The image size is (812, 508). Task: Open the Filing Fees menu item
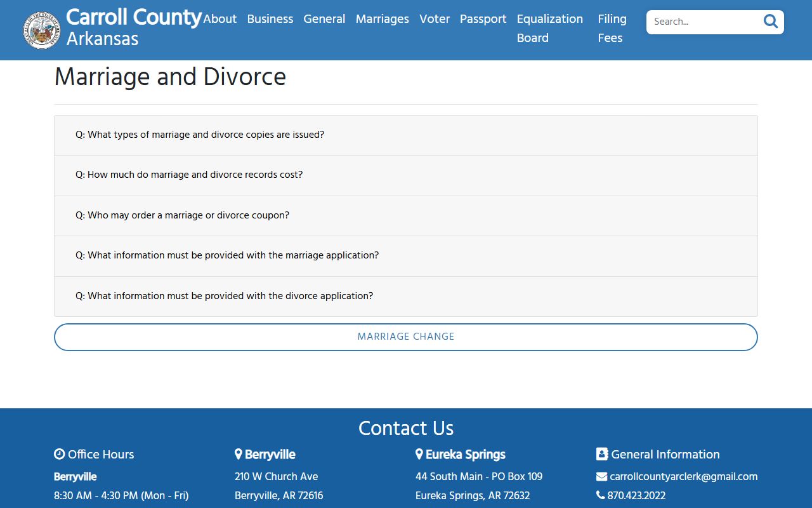point(612,28)
